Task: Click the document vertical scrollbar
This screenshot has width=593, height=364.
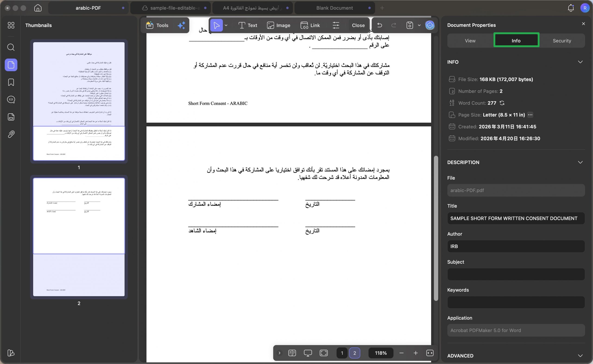Action: [x=436, y=228]
